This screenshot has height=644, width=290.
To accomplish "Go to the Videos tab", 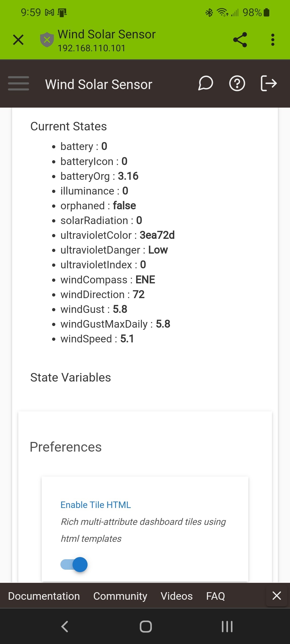I will 176,596.
